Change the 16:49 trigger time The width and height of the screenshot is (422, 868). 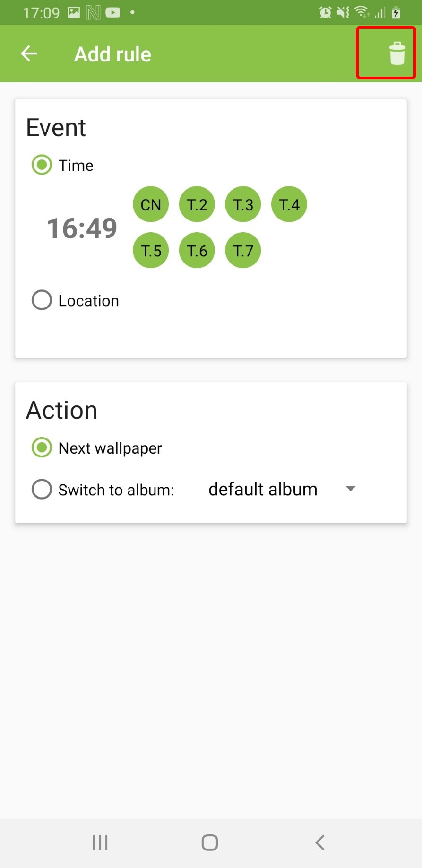click(x=82, y=228)
